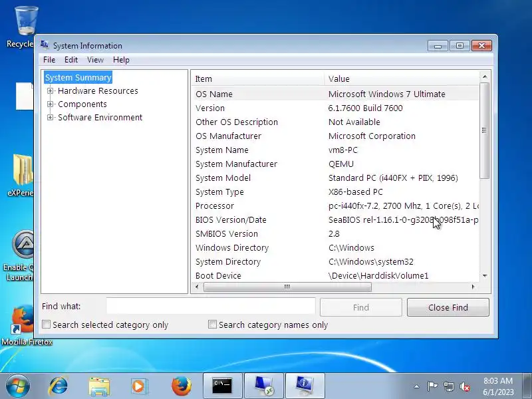This screenshot has width=532, height=399.
Task: Select the System Type row
Action: [x=335, y=192]
